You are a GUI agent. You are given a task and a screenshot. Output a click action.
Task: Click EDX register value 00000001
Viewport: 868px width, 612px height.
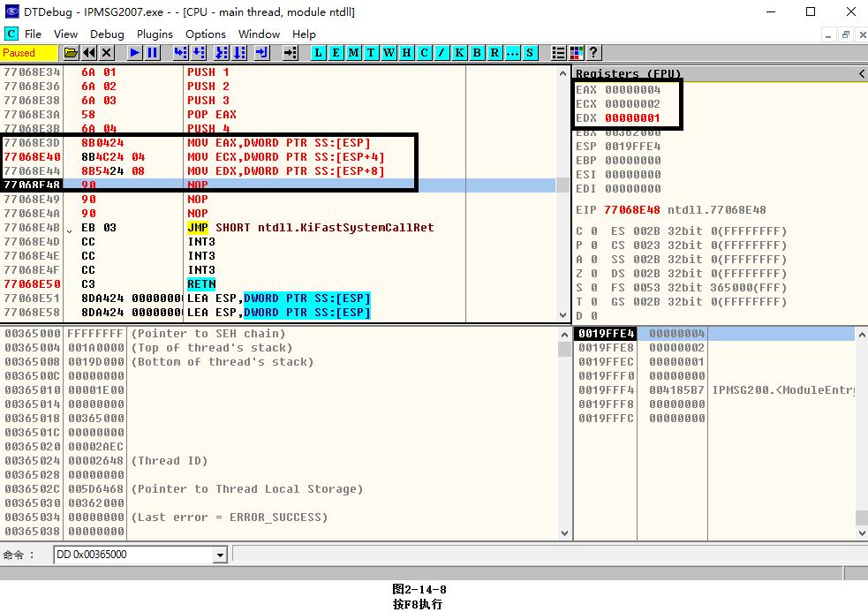(x=632, y=118)
